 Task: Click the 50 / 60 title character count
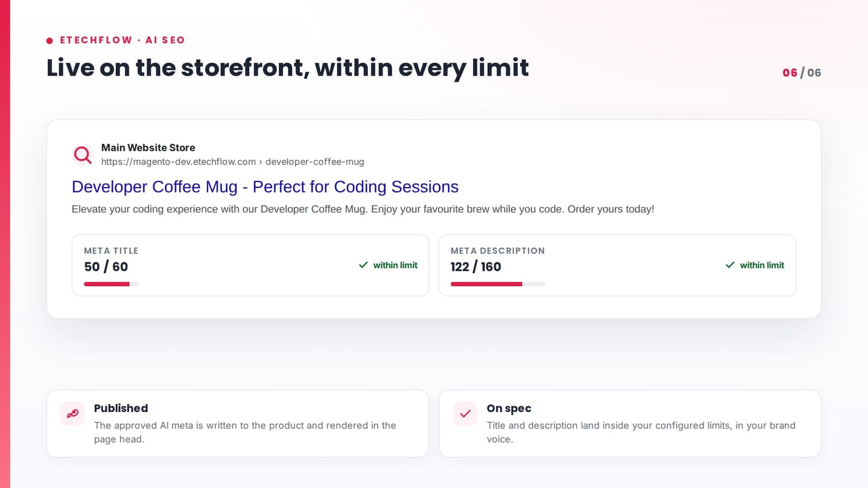pyautogui.click(x=106, y=267)
